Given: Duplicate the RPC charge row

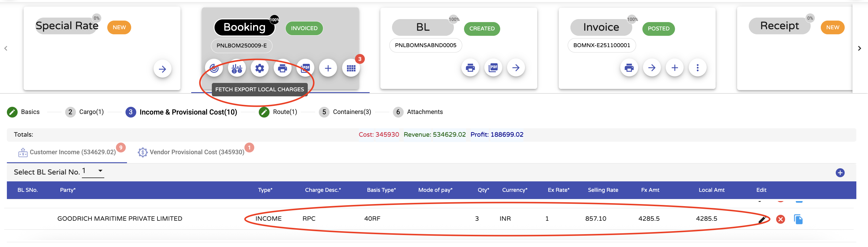Looking at the screenshot, I should pyautogui.click(x=798, y=219).
